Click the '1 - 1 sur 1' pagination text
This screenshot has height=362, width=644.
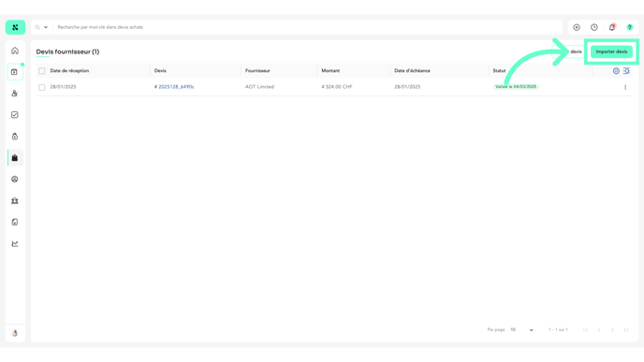[x=558, y=329]
